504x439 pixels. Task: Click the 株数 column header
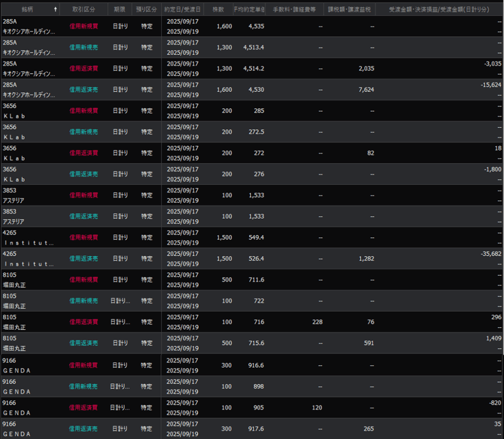click(x=218, y=9)
